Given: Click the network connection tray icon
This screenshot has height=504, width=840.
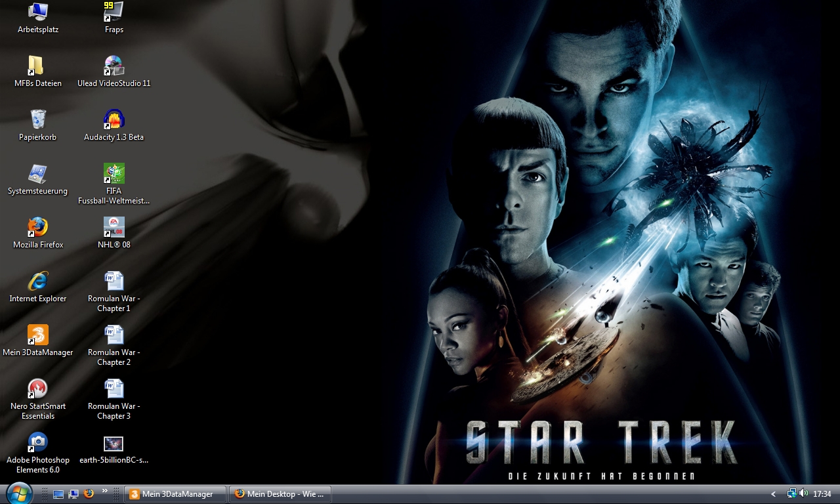Looking at the screenshot, I should (791, 493).
